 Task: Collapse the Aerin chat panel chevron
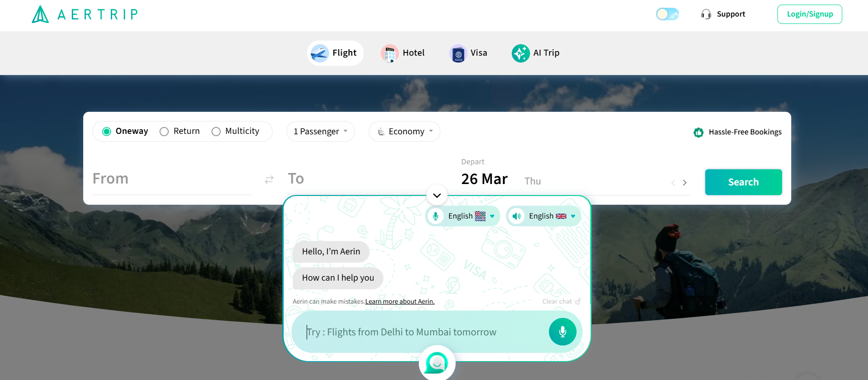437,196
